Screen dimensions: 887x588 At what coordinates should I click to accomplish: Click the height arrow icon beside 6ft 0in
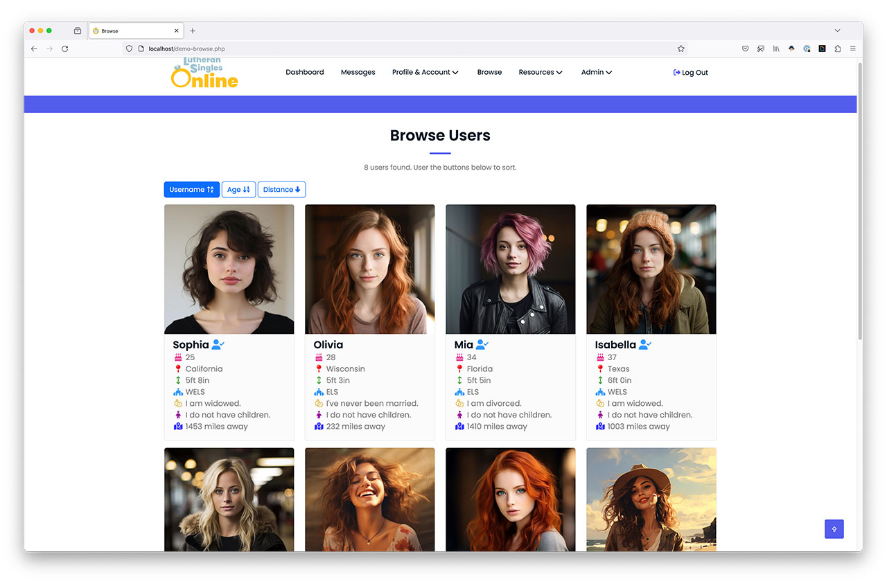click(x=600, y=380)
